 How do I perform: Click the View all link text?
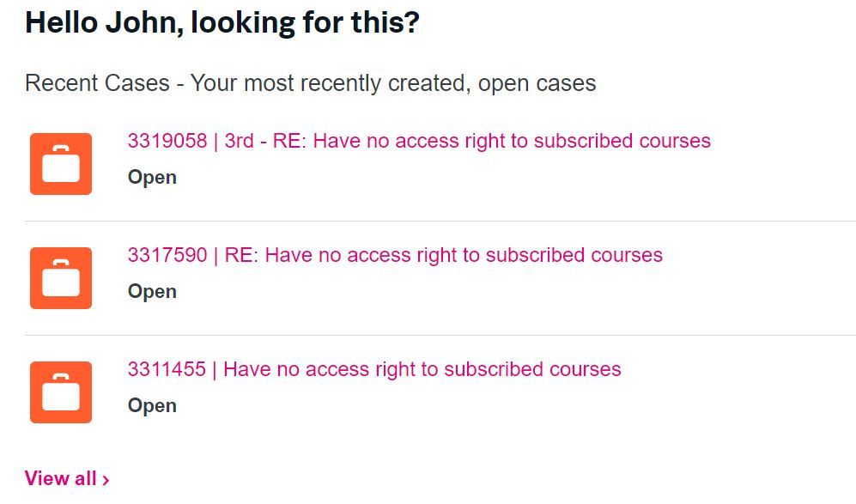pos(60,478)
